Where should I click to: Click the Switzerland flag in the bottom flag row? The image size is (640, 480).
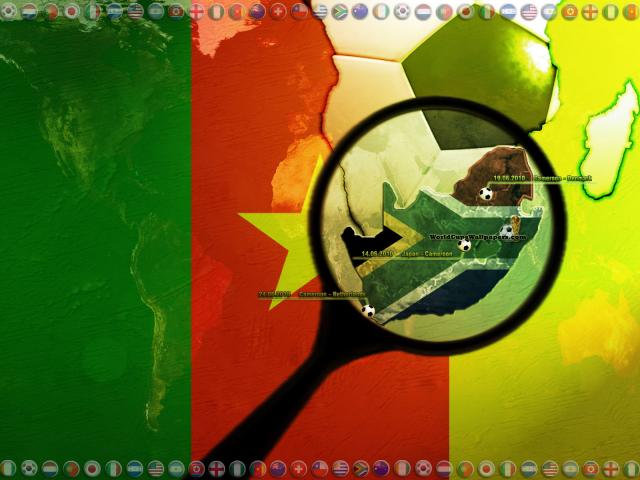tap(299, 468)
